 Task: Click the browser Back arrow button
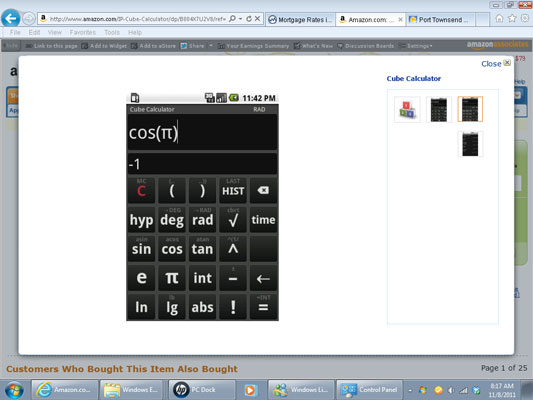point(11,18)
